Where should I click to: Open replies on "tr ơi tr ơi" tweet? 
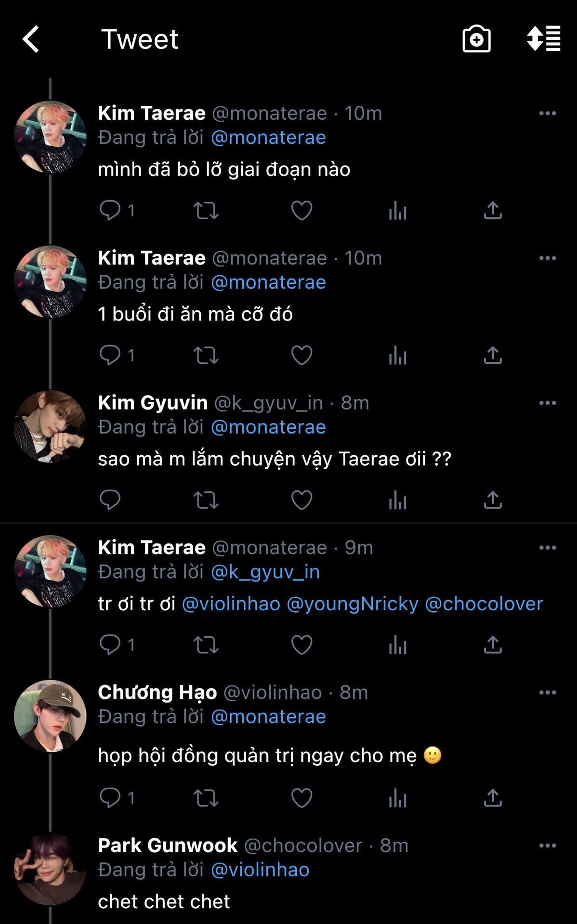[110, 645]
